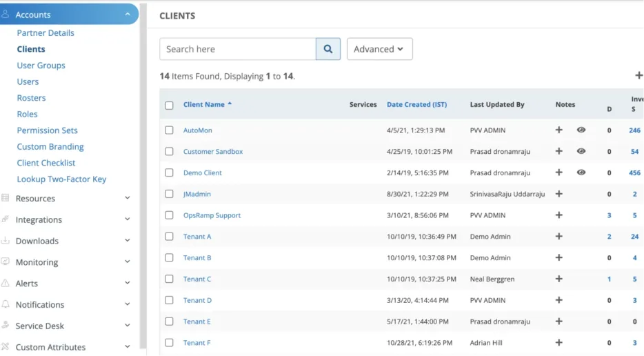The height and width of the screenshot is (356, 644).
Task: Click the Custom Attributes sidebar icon
Action: [x=6, y=346]
